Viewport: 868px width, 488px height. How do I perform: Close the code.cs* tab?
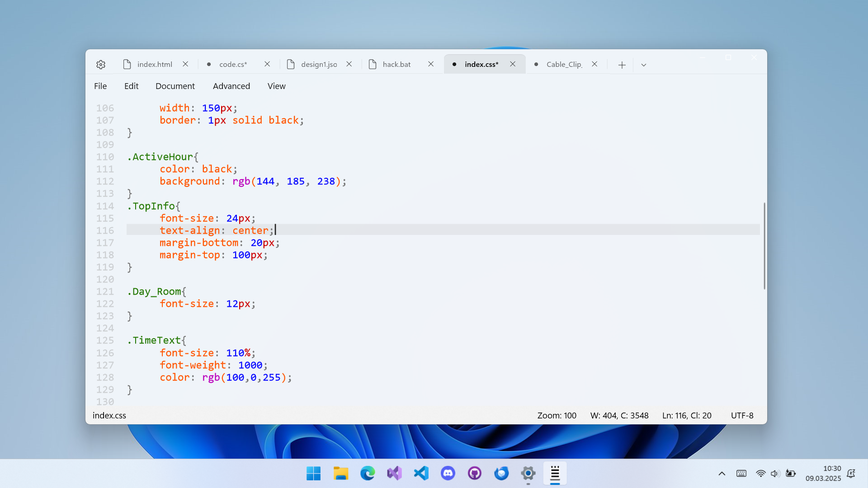pyautogui.click(x=267, y=64)
